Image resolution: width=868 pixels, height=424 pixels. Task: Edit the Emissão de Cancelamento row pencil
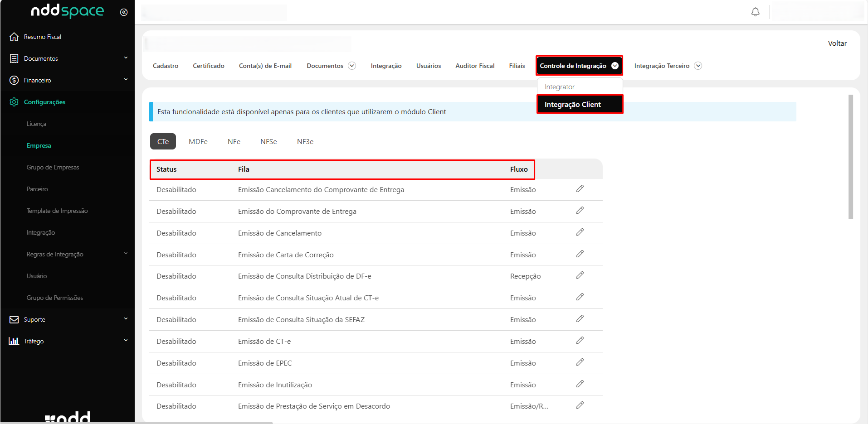(580, 232)
